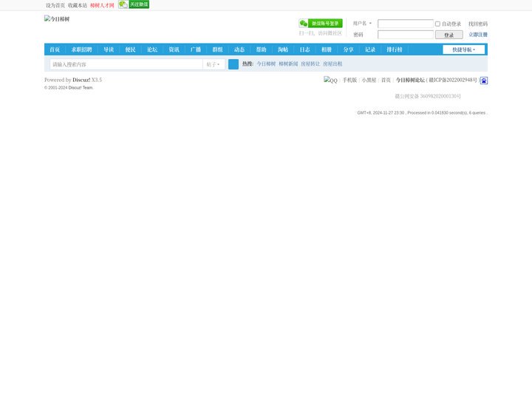Image resolution: width=532 pixels, height=399 pixels.
Task: Enable the 自动登录 checkbox
Action: (437, 24)
